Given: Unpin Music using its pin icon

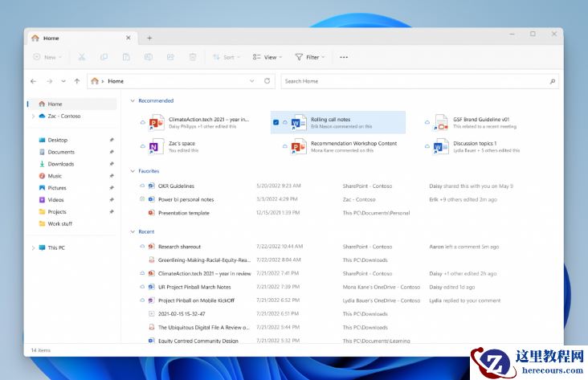Looking at the screenshot, I should point(112,176).
